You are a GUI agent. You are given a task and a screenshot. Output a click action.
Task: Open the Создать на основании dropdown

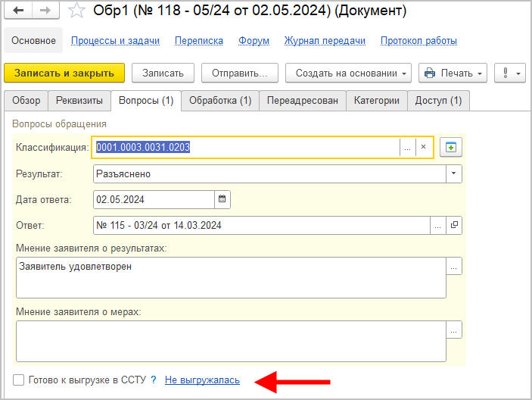[347, 73]
